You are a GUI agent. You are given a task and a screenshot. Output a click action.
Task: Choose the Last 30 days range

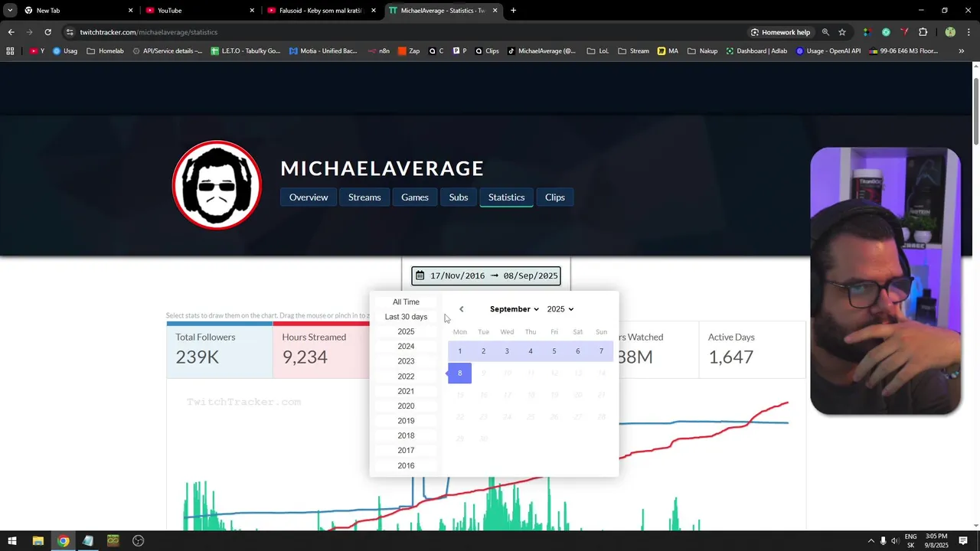point(406,317)
